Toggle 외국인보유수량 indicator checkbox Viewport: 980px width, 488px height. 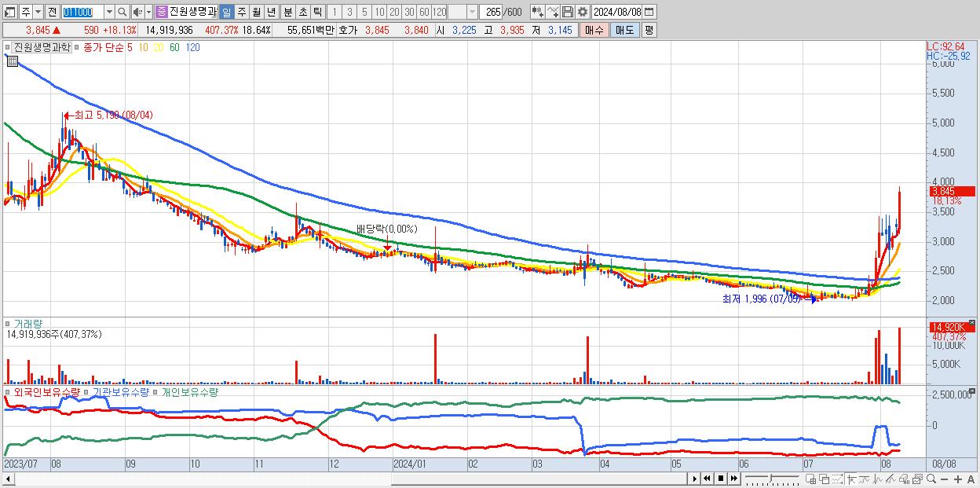coord(9,391)
